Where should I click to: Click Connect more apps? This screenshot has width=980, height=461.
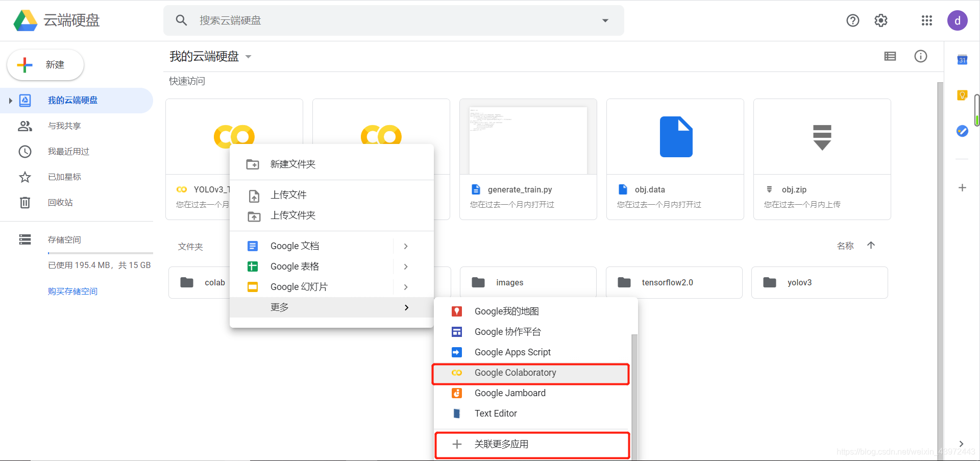[532, 444]
